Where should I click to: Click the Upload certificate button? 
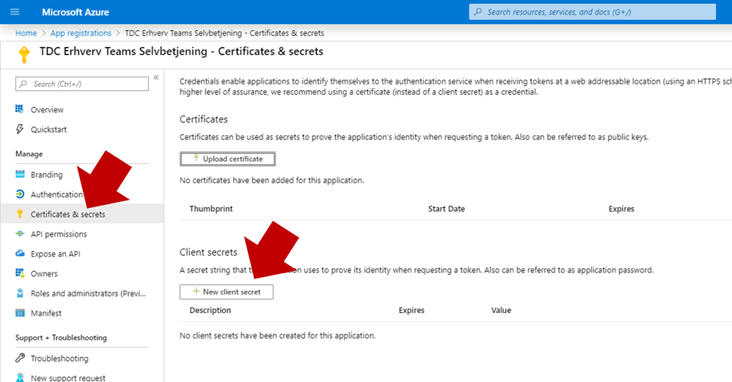[227, 159]
